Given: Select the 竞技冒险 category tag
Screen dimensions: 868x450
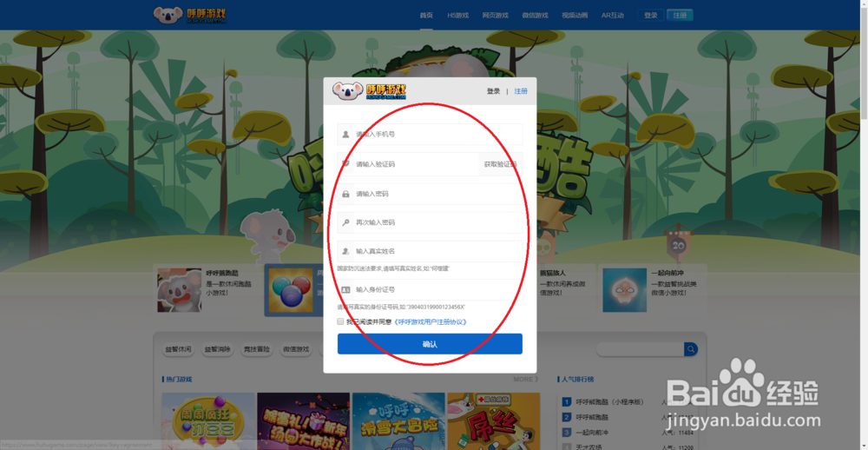Looking at the screenshot, I should pos(256,350).
